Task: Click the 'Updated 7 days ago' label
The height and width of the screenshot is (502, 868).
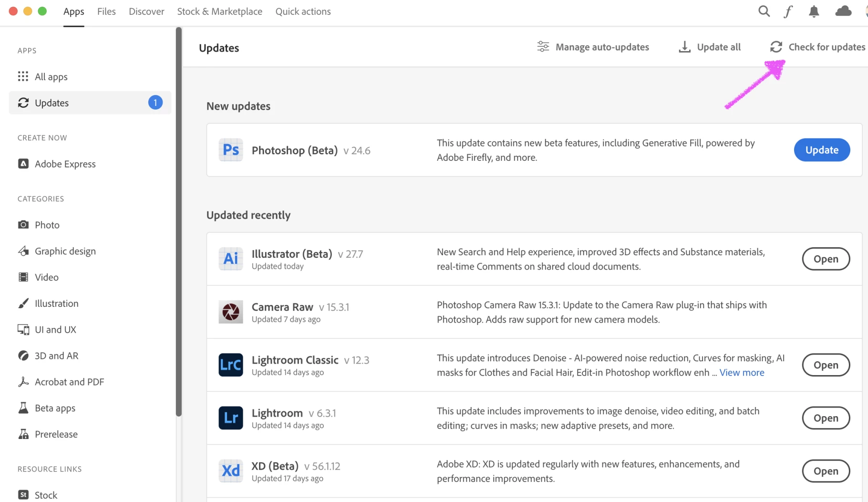Action: click(x=286, y=319)
